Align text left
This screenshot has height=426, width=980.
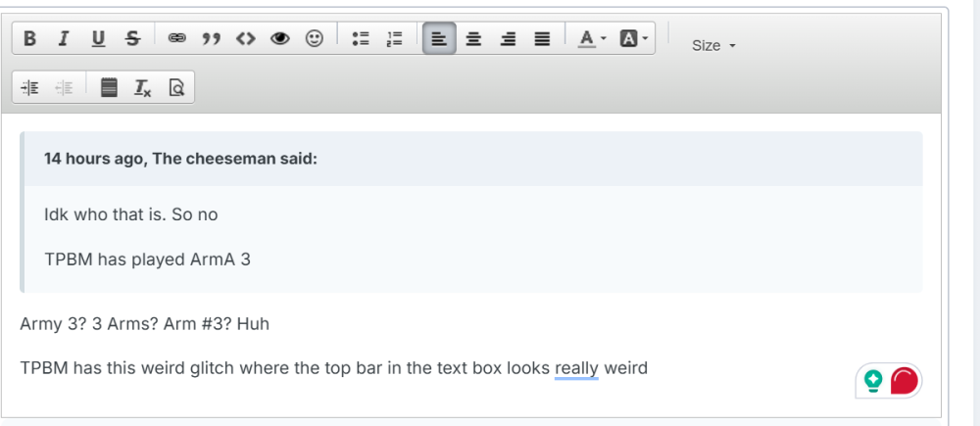(x=439, y=39)
